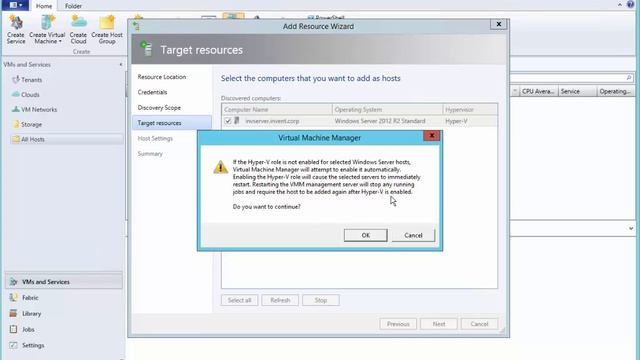Click Cancel in Virtual Machine Manager dialog

(413, 235)
